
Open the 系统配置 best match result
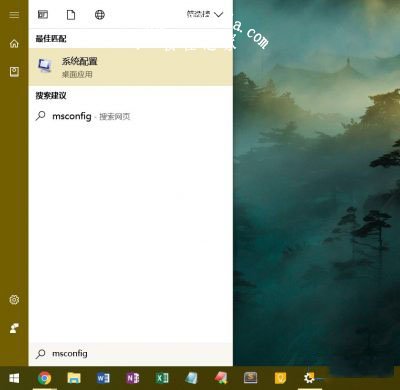tap(131, 67)
